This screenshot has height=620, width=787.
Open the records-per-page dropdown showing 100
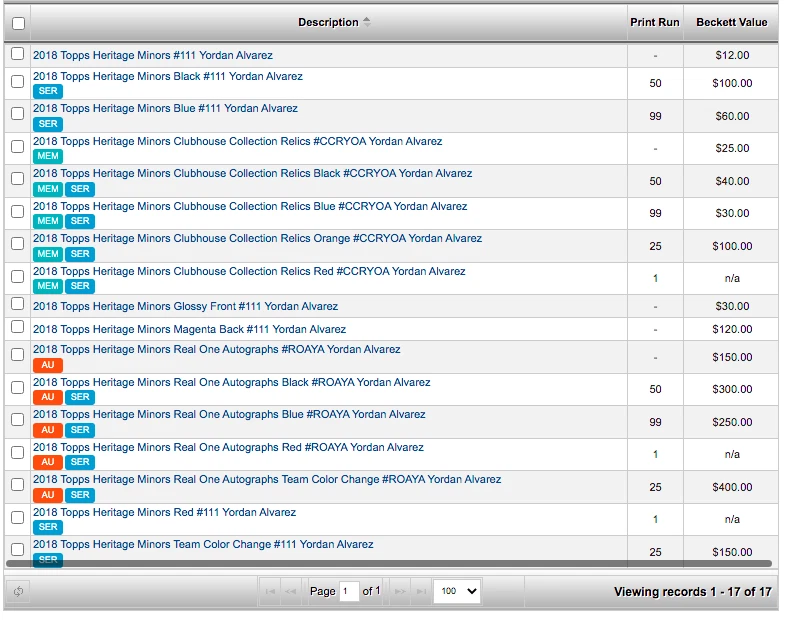[x=457, y=591]
